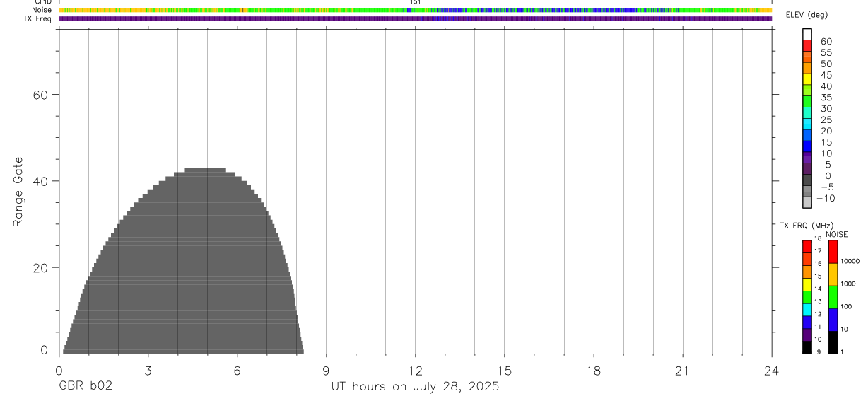868x401 pixels.
Task: Select the blue 10-100 NOISE swatch
Action: 833,320
